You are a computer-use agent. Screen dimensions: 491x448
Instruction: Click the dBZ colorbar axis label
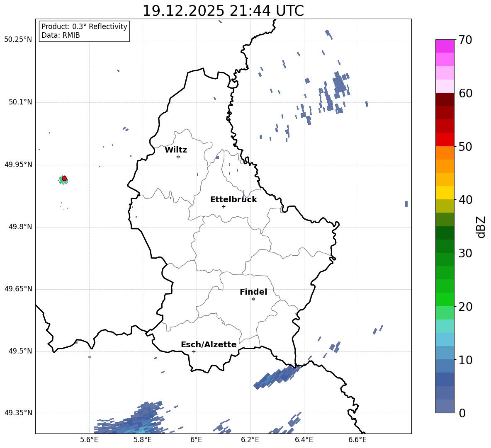click(481, 227)
